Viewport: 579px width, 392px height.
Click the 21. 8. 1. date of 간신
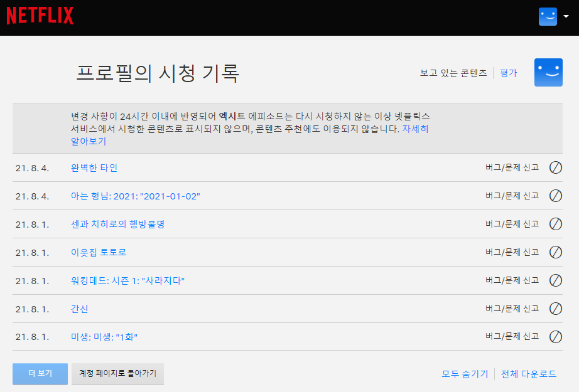coord(32,309)
